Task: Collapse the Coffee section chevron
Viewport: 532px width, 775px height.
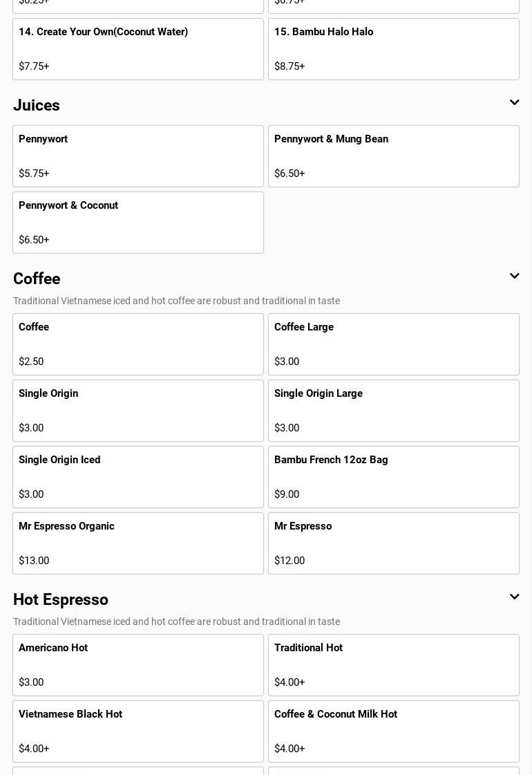Action: [x=514, y=277]
